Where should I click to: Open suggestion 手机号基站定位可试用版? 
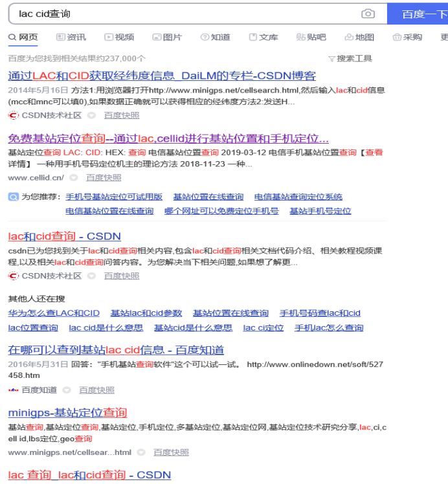tap(114, 197)
